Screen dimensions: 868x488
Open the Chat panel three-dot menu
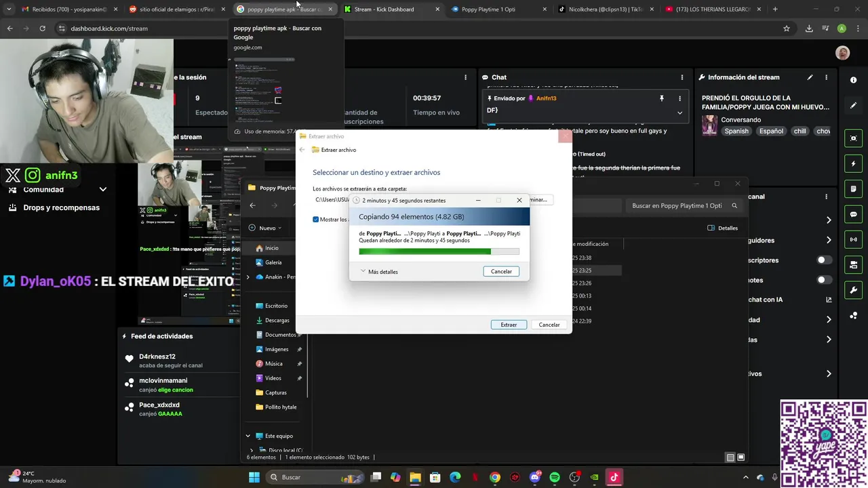tap(682, 77)
